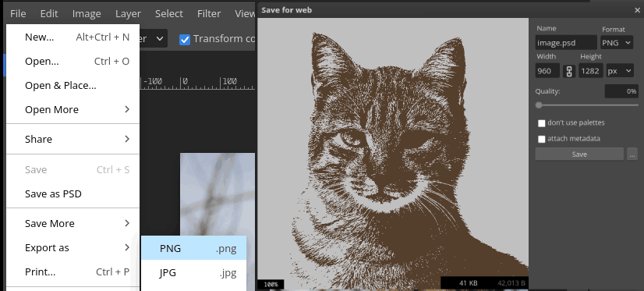This screenshot has width=644, height=291.
Task: Choose New... from the File menu
Action: [73, 37]
